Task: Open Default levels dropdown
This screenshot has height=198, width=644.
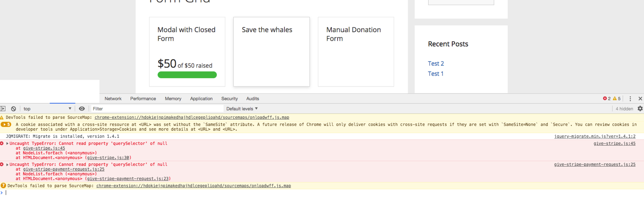Action: coord(242,109)
